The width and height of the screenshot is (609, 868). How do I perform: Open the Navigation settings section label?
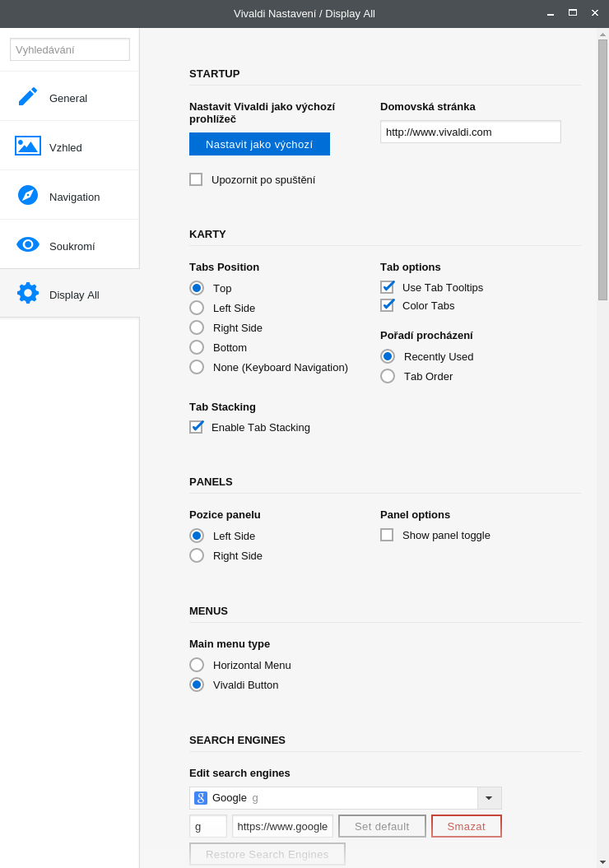[x=74, y=197]
